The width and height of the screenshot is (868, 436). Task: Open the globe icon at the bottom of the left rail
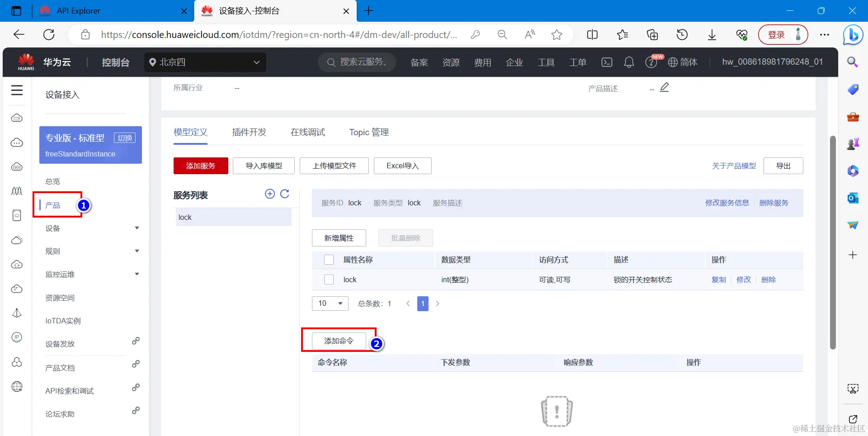(17, 387)
